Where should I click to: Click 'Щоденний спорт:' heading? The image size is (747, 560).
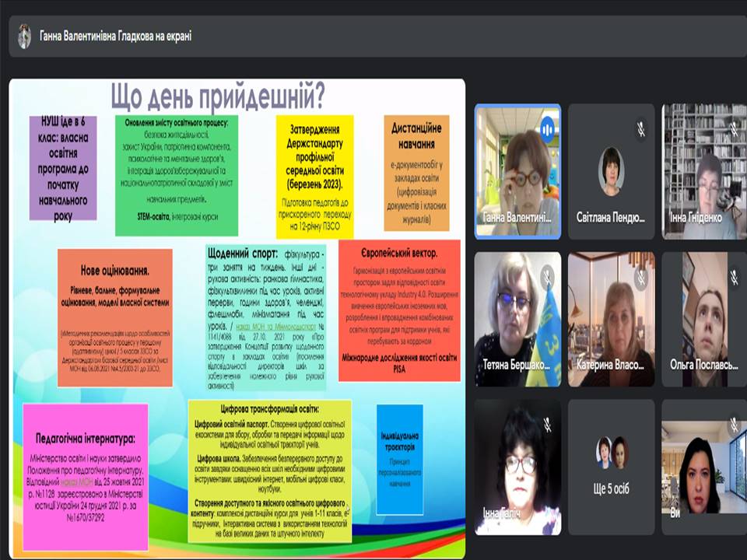coord(243,254)
